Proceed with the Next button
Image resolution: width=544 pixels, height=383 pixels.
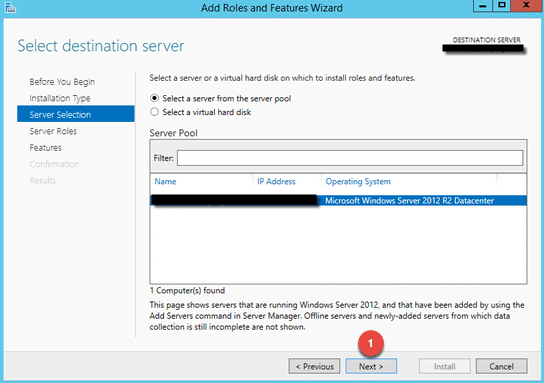[371, 366]
